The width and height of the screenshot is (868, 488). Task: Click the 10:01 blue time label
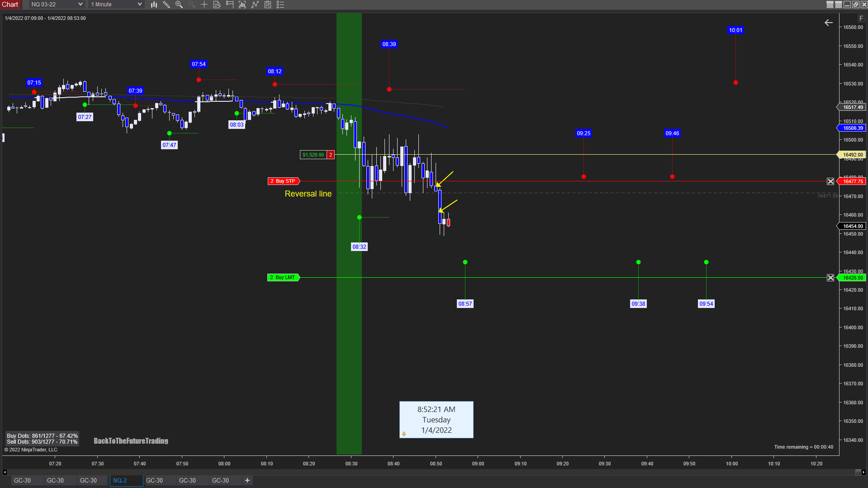tap(735, 30)
